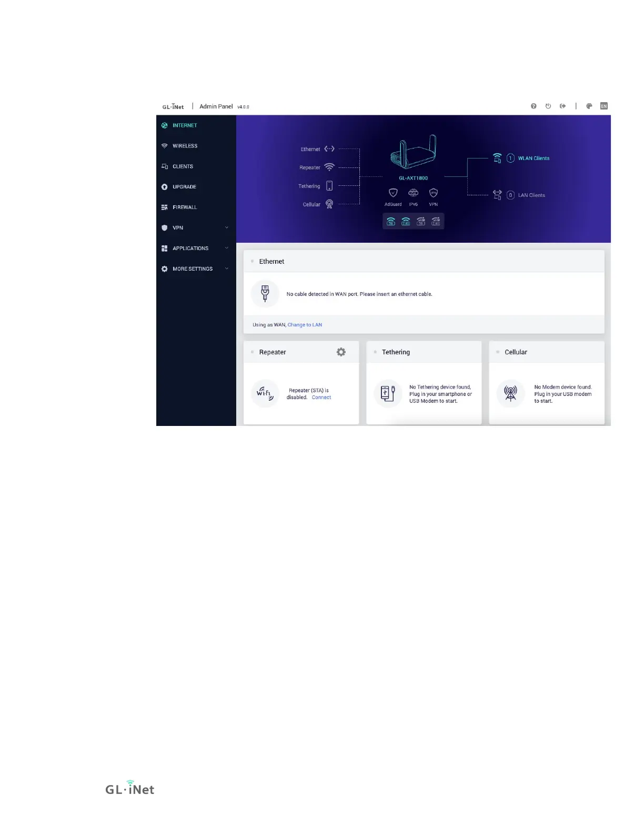This screenshot has width=644, height=834.
Task: Click the Change to LAN link
Action: 305,325
